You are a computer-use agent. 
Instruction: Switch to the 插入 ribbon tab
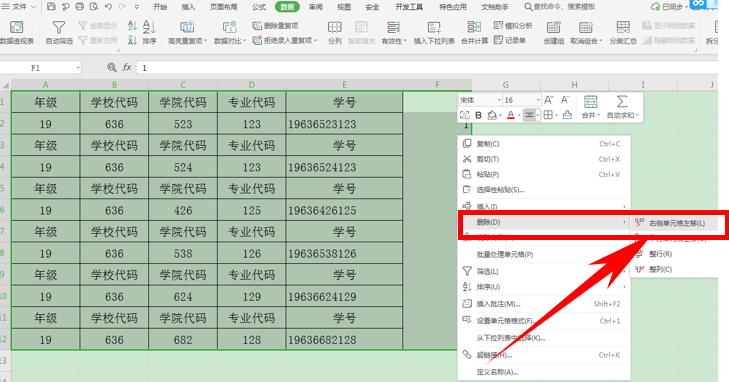click(188, 7)
